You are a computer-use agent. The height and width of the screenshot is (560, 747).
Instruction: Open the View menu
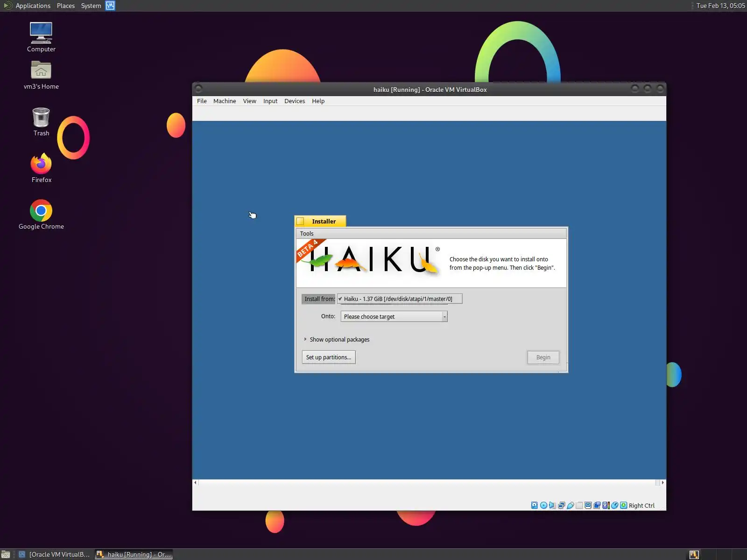click(249, 101)
